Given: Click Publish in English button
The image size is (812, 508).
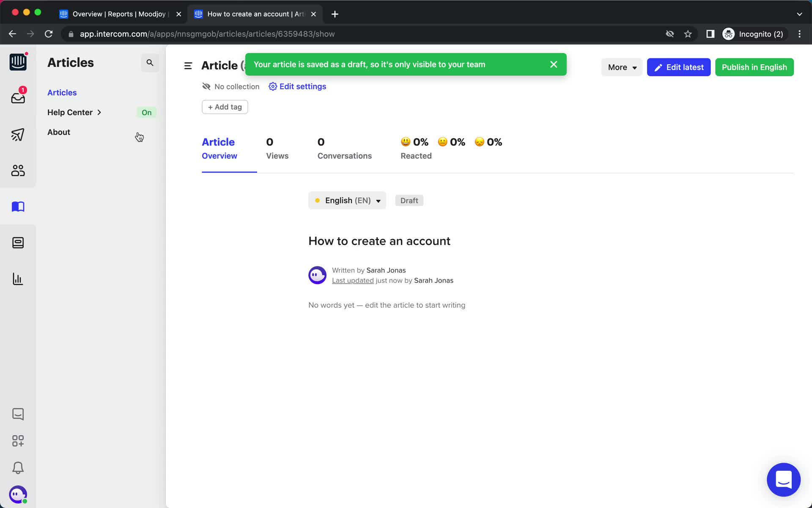Looking at the screenshot, I should [x=754, y=67].
